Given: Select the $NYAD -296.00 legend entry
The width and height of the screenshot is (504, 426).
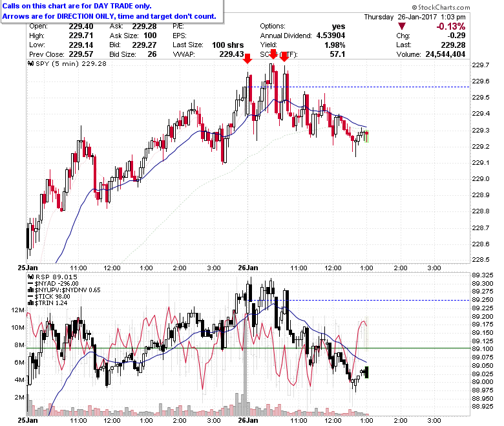Looking at the screenshot, I should (x=56, y=284).
